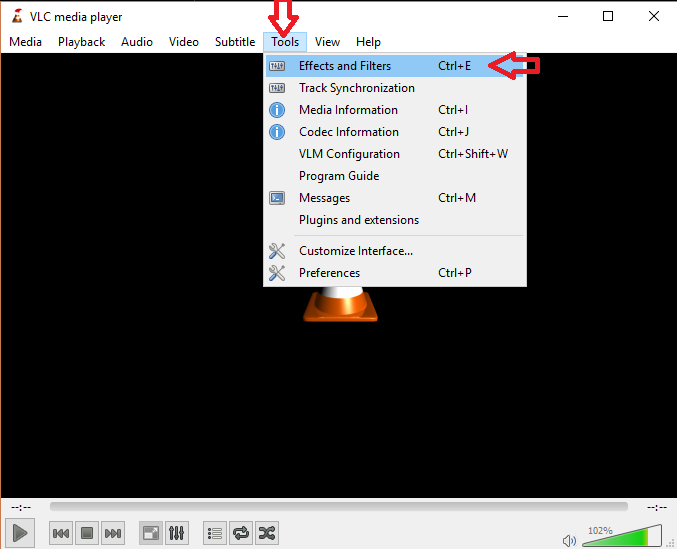Select VLM Configuration

point(395,154)
